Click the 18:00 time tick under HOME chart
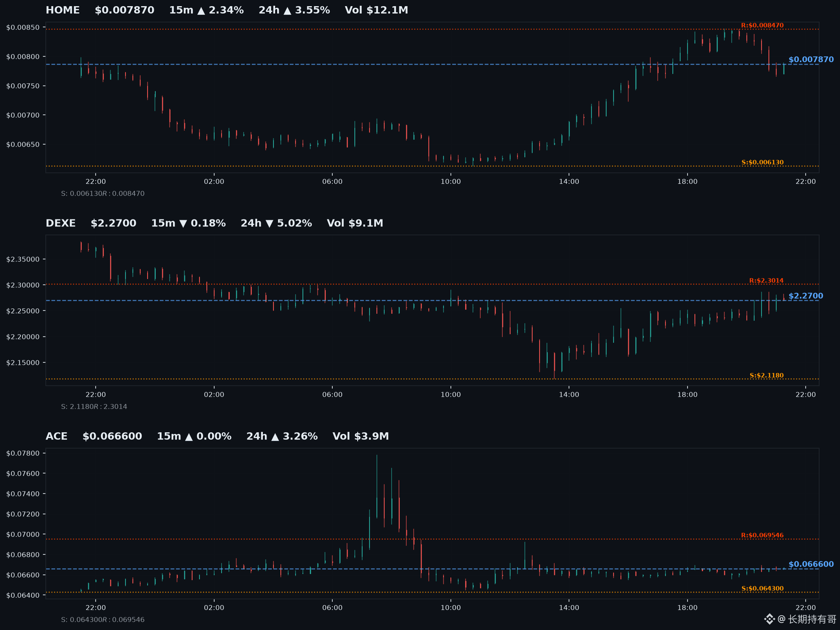The image size is (840, 630). click(688, 182)
